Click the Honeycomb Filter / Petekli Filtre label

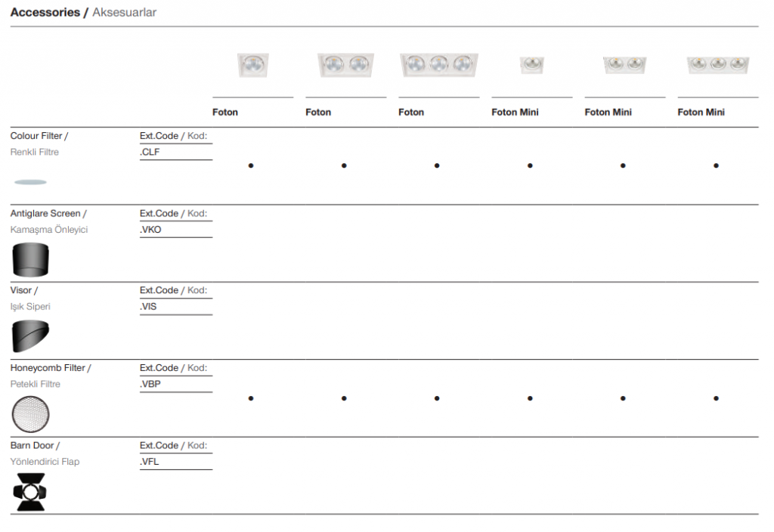pyautogui.click(x=50, y=376)
